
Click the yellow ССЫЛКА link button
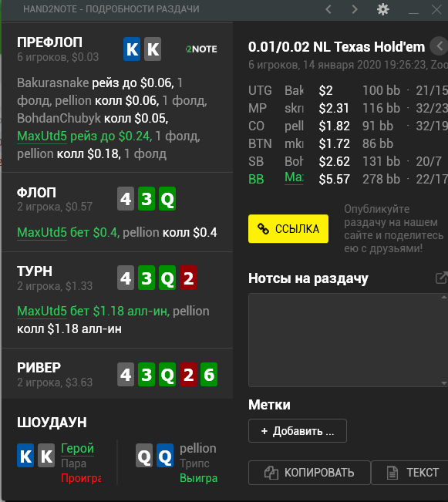pos(288,228)
